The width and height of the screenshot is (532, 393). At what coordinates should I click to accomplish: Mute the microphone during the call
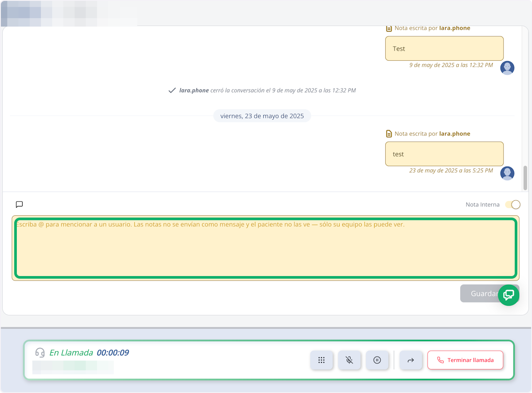(349, 360)
